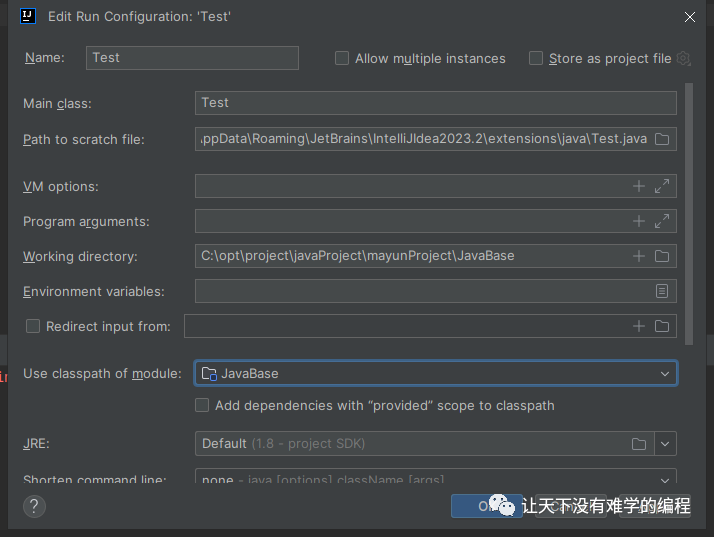The width and height of the screenshot is (714, 537).
Task: Click the plus icon in Program arguments field
Action: pyautogui.click(x=639, y=221)
